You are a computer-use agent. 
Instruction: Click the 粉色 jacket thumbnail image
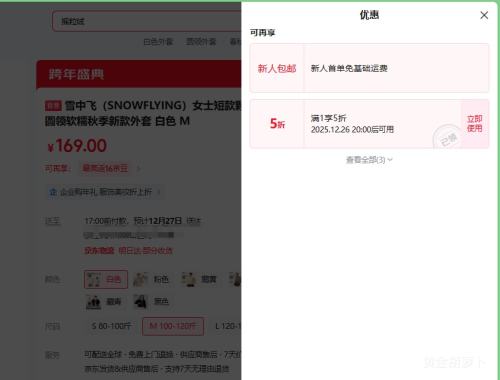[x=141, y=279]
